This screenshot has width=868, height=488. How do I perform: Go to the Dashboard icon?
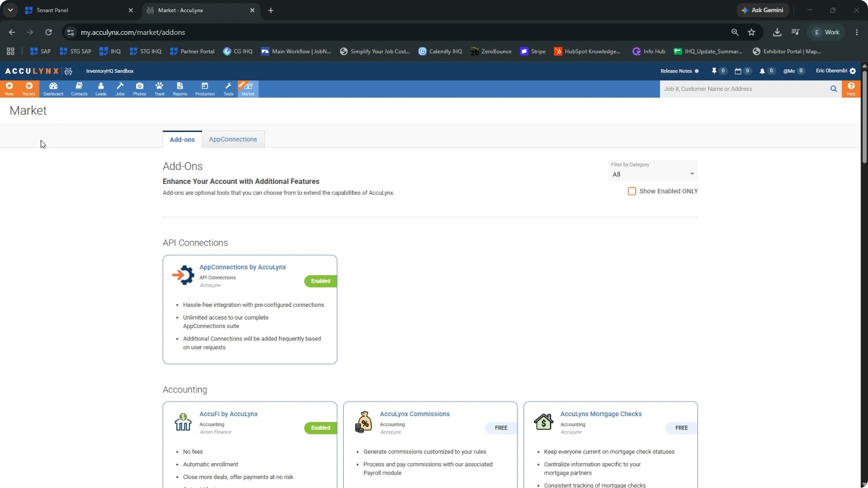click(53, 89)
